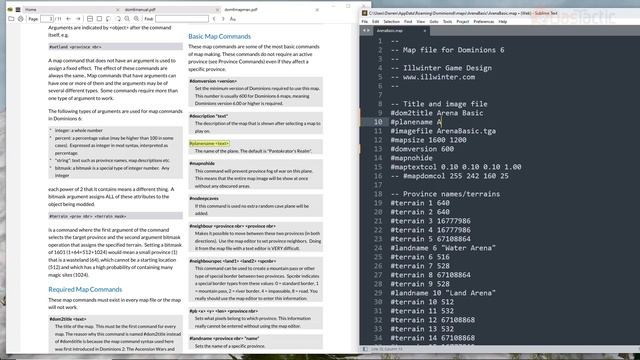Click the line and column status text
The height and width of the screenshot is (360, 640).
pyautogui.click(x=387, y=349)
